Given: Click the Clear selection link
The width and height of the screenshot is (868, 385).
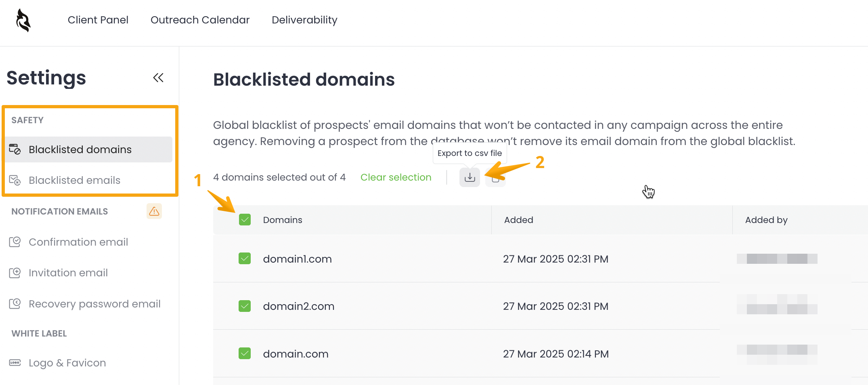Looking at the screenshot, I should [x=396, y=177].
